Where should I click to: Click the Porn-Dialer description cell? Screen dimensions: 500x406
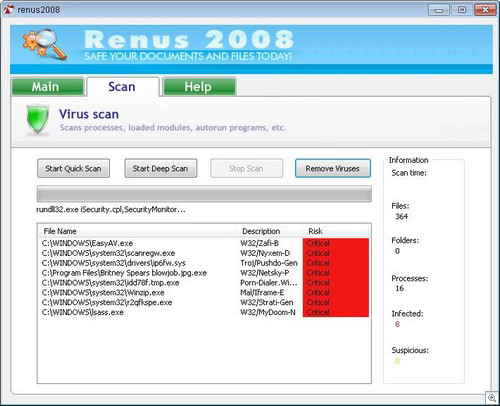(269, 283)
